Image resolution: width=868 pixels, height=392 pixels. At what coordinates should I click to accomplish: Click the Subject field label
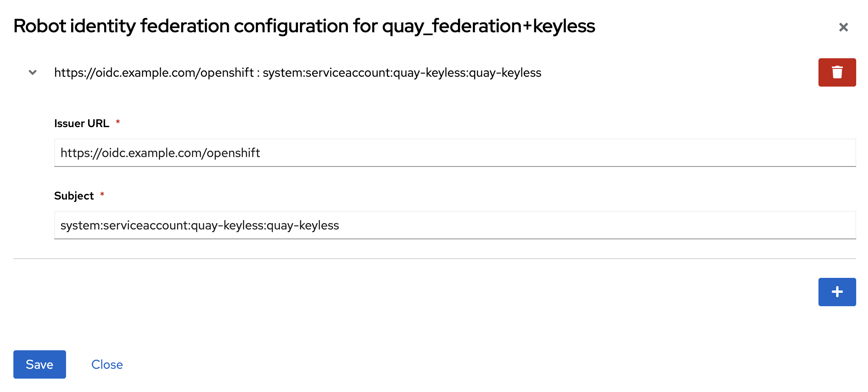74,196
